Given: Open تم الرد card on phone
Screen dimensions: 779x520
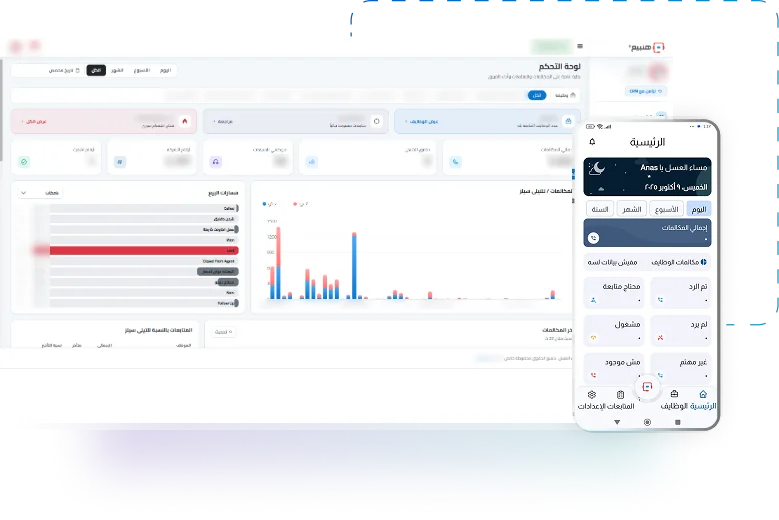Looking at the screenshot, I should tap(681, 293).
